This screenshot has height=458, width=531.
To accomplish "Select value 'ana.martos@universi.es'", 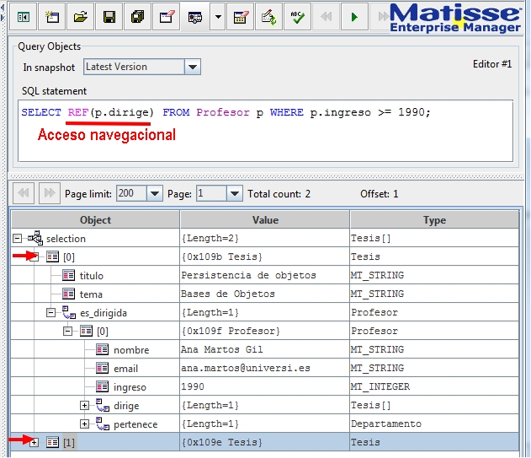I will (246, 368).
